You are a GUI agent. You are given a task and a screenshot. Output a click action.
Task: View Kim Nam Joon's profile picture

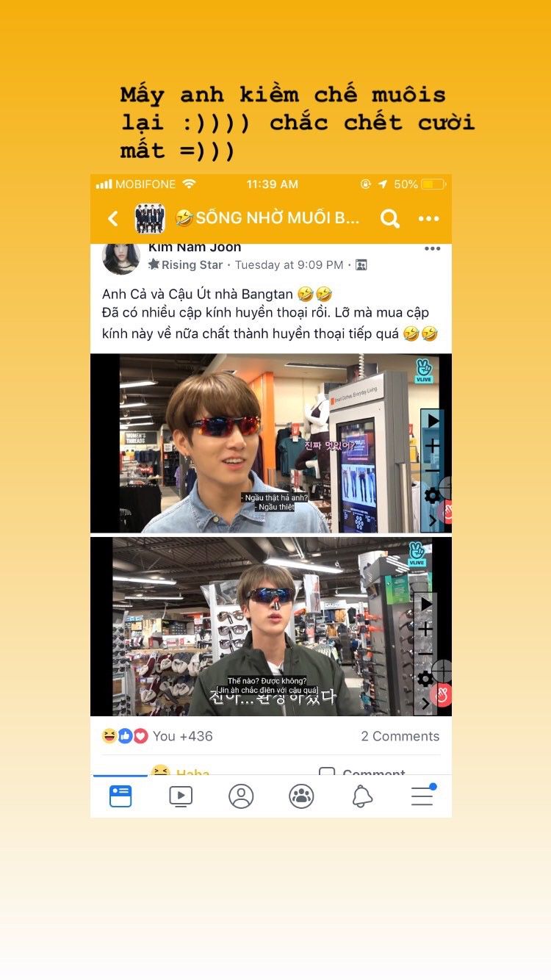point(121,257)
